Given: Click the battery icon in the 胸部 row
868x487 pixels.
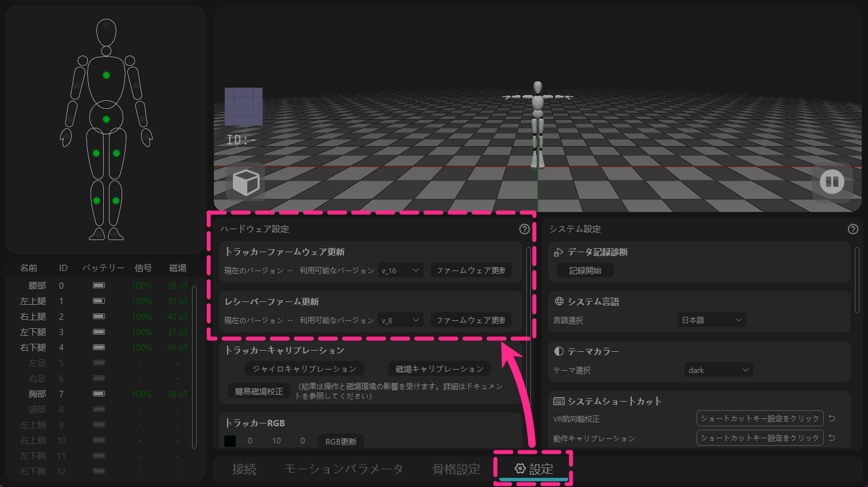Looking at the screenshot, I should coord(99,394).
